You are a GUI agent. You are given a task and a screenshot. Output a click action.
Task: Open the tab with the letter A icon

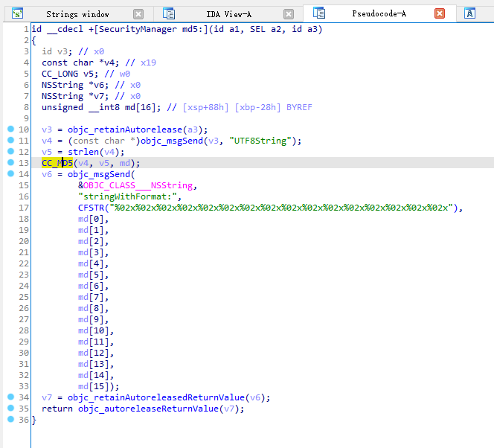(469, 13)
